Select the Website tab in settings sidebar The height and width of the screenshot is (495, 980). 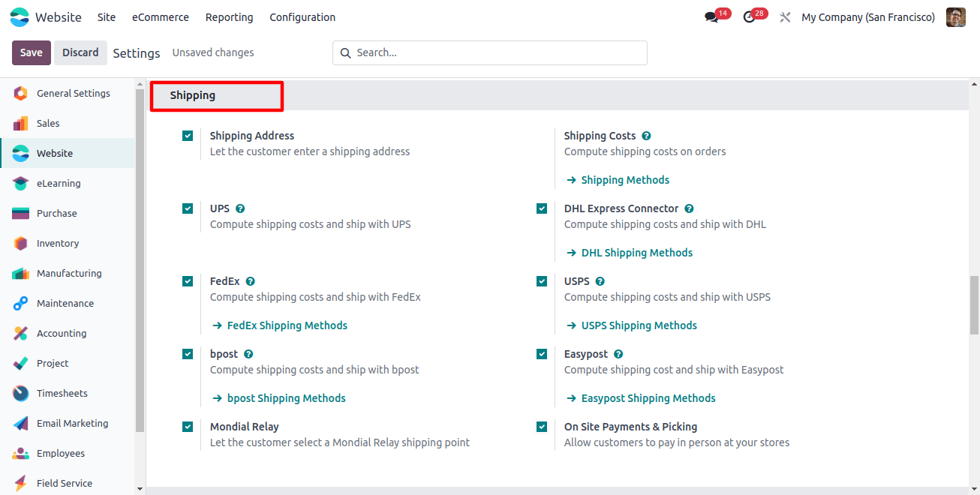point(68,154)
